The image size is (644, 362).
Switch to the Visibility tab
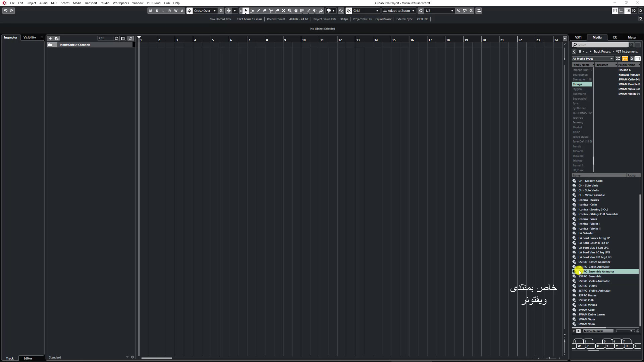click(x=30, y=38)
